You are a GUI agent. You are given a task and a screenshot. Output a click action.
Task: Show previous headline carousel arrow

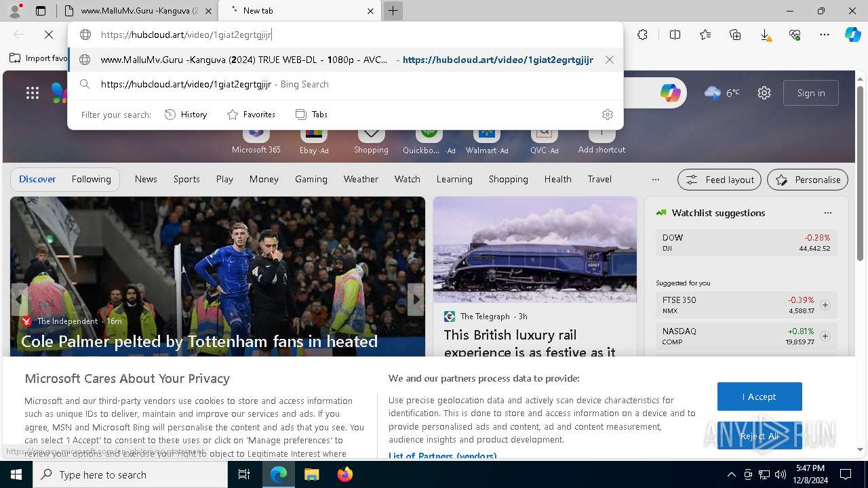19,299
